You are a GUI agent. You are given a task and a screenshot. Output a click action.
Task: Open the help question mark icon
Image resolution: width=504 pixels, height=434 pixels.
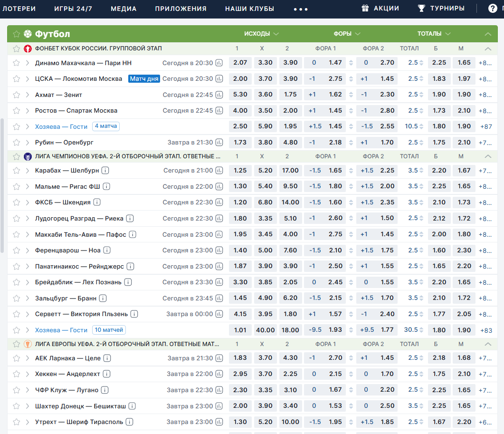point(493,9)
